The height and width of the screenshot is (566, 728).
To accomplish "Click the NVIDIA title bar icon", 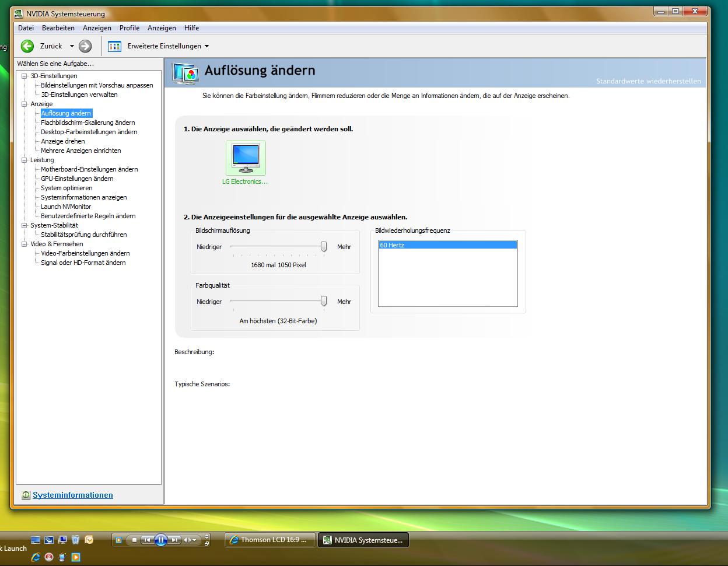I will [x=19, y=13].
